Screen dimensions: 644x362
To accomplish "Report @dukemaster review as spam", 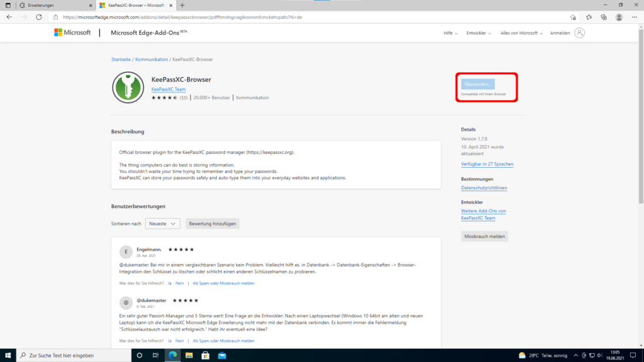I will (223, 341).
